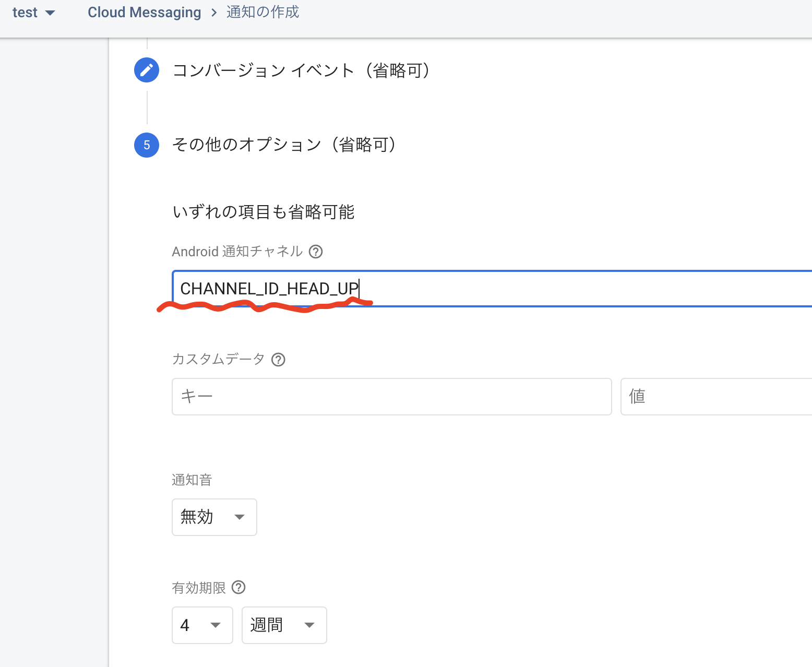812x667 pixels.
Task: Click the step 5 numbered circle icon
Action: (x=146, y=145)
